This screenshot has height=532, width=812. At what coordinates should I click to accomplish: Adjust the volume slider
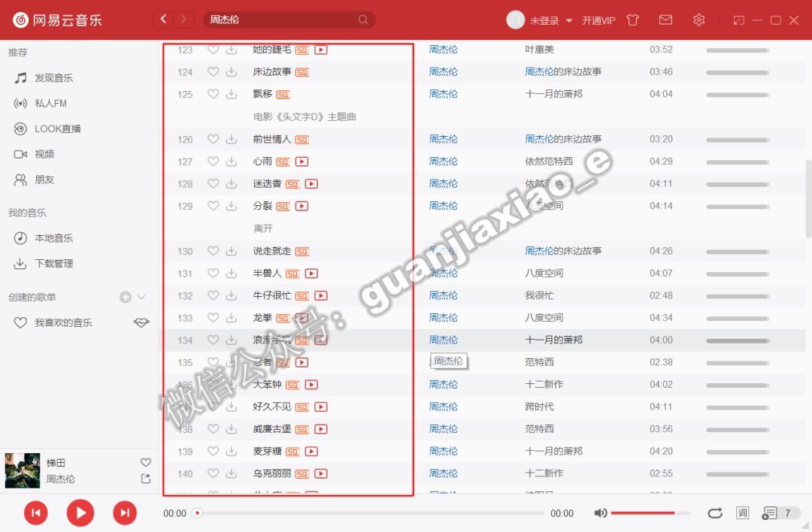[650, 512]
